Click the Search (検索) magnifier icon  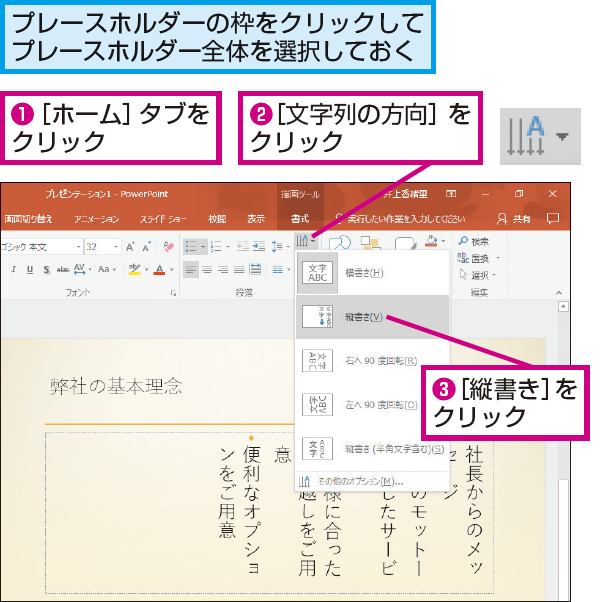click(463, 241)
